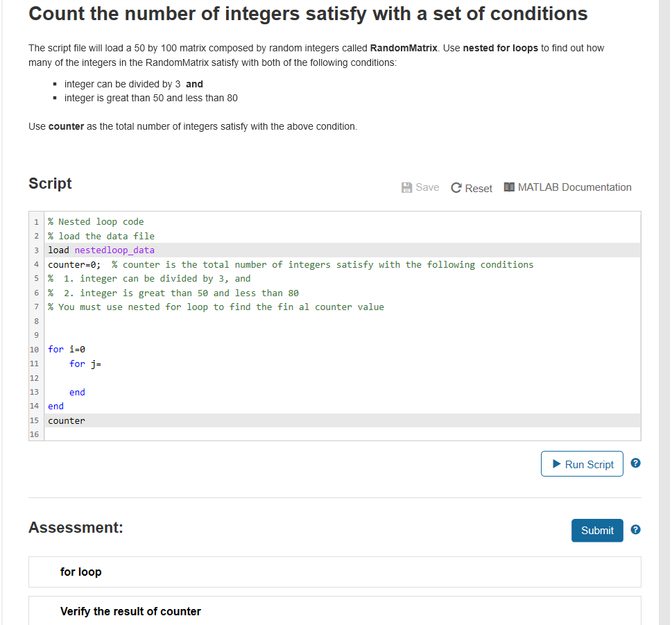Viewport: 672px width, 625px height.
Task: Open the help icon beside Run Script
Action: click(x=635, y=463)
